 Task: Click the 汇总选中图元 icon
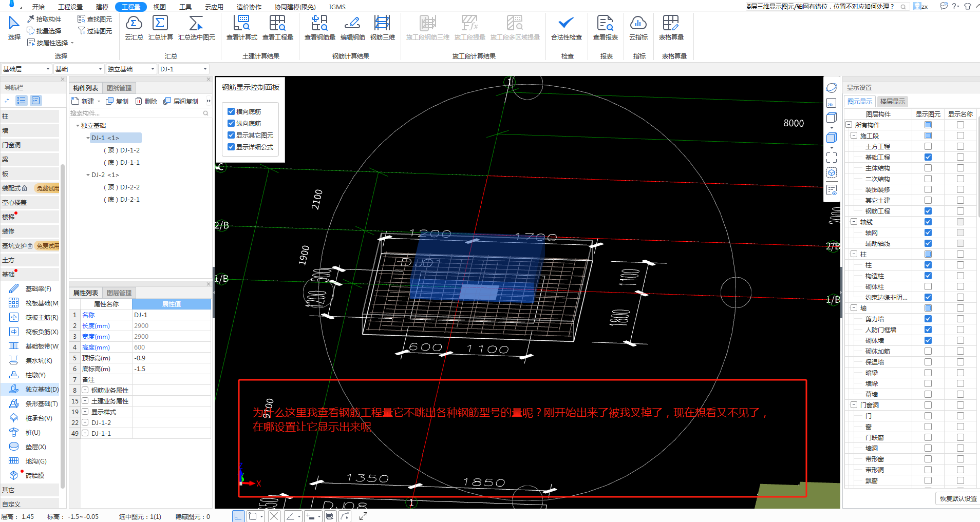(x=196, y=28)
